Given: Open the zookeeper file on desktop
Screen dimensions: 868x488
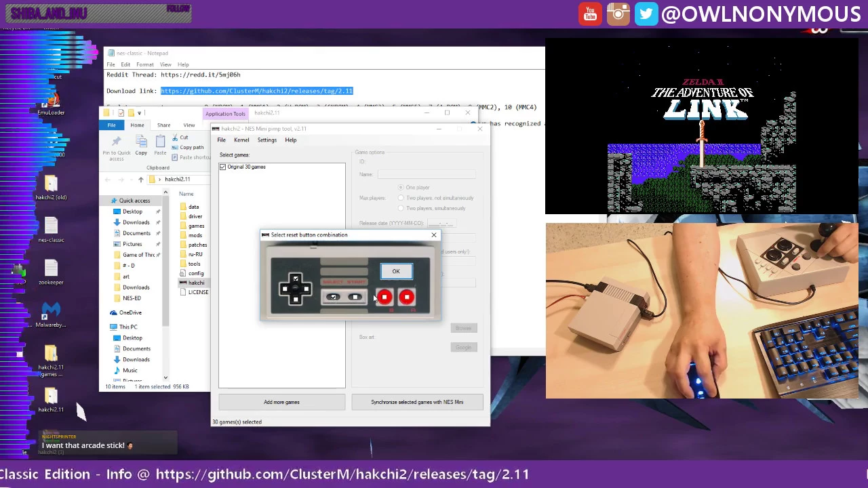Looking at the screenshot, I should tap(51, 272).
